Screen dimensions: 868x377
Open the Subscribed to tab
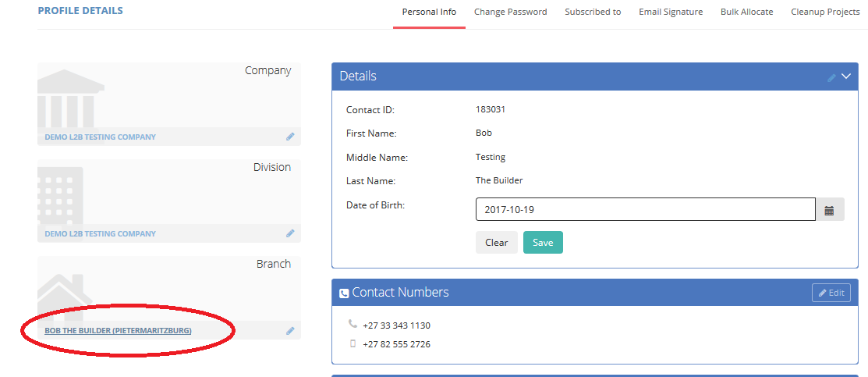593,12
